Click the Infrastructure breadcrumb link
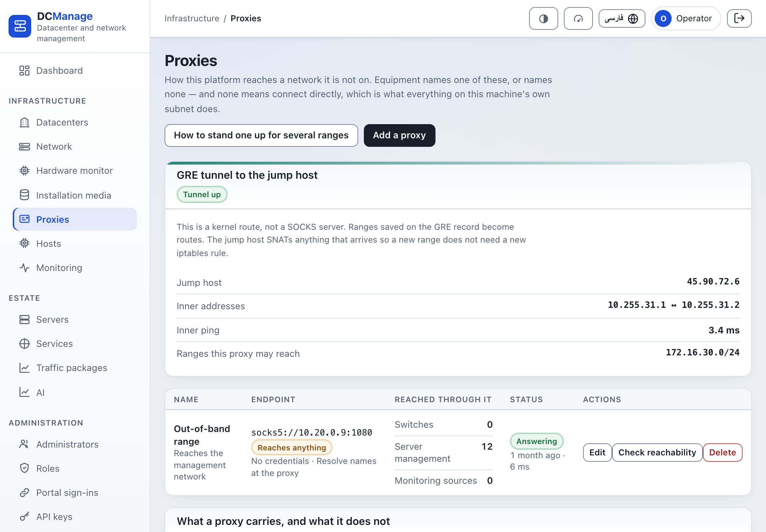Screen dimensions: 766x532 point(192,18)
